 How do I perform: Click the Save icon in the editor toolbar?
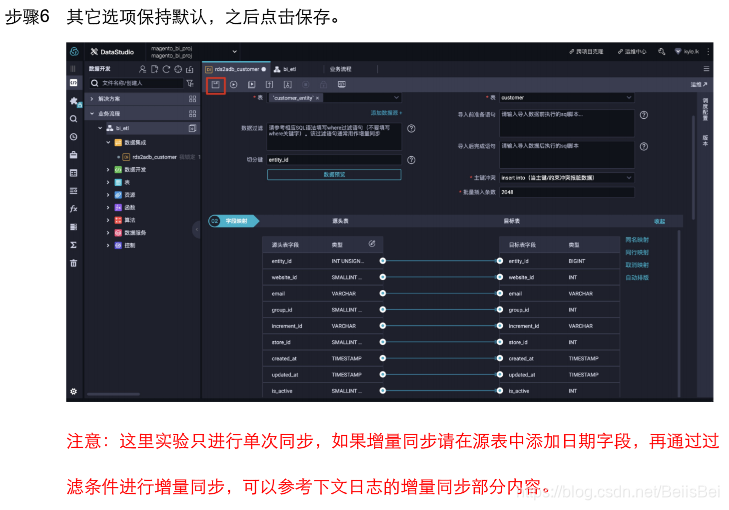[x=215, y=85]
